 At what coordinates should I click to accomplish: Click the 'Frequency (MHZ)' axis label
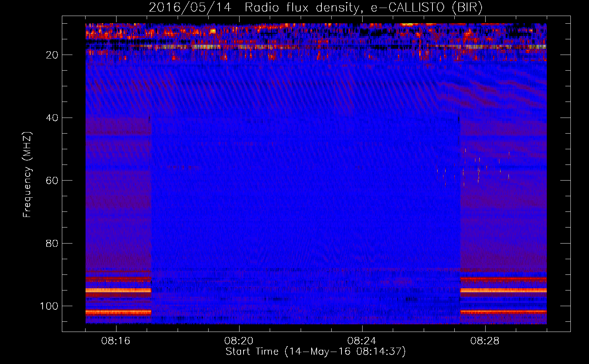pos(27,174)
